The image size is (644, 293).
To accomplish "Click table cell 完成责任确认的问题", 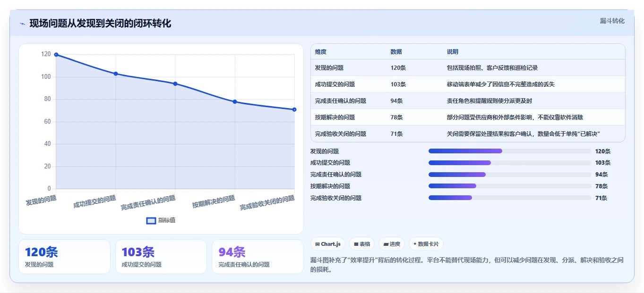I will pos(341,101).
